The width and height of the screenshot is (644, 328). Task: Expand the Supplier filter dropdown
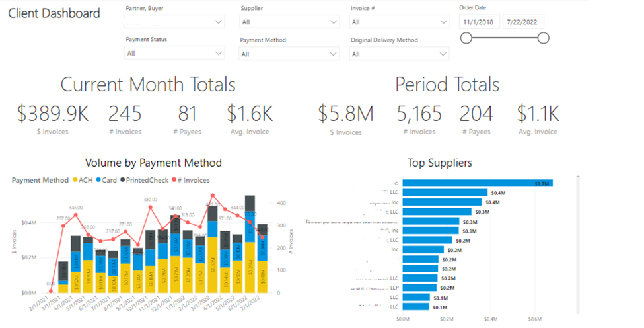coord(289,22)
